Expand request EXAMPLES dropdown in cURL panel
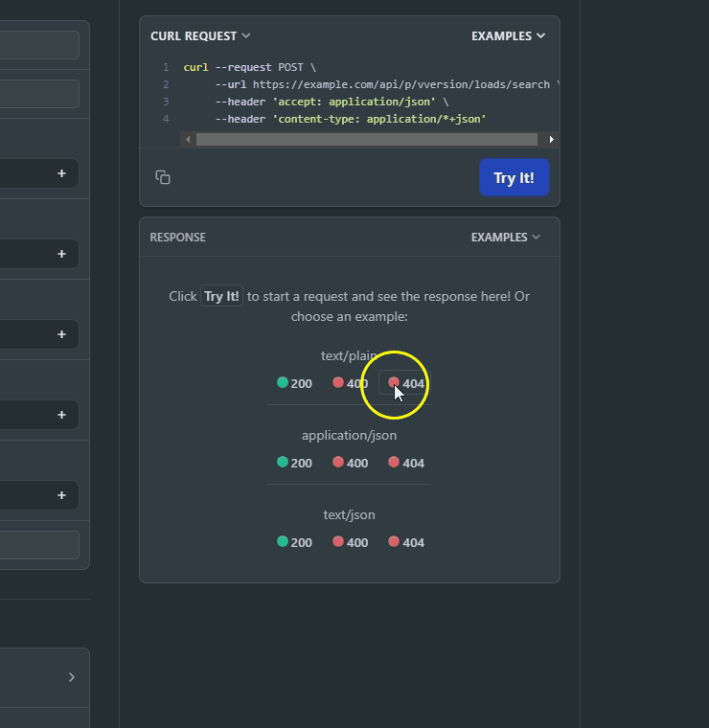 pyautogui.click(x=509, y=35)
